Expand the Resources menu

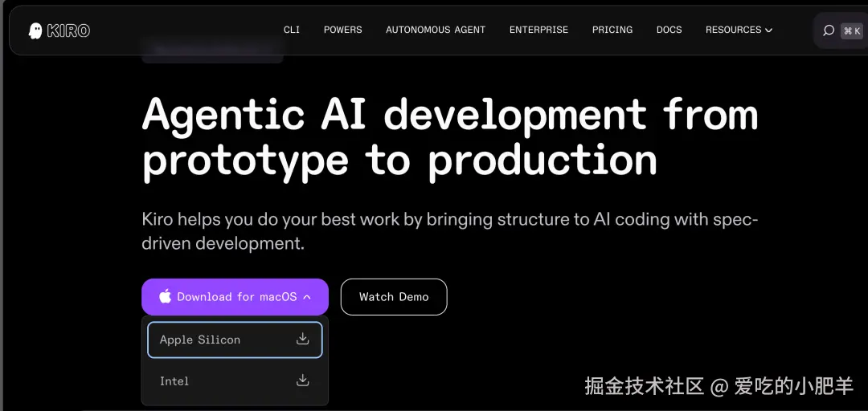[x=739, y=30]
